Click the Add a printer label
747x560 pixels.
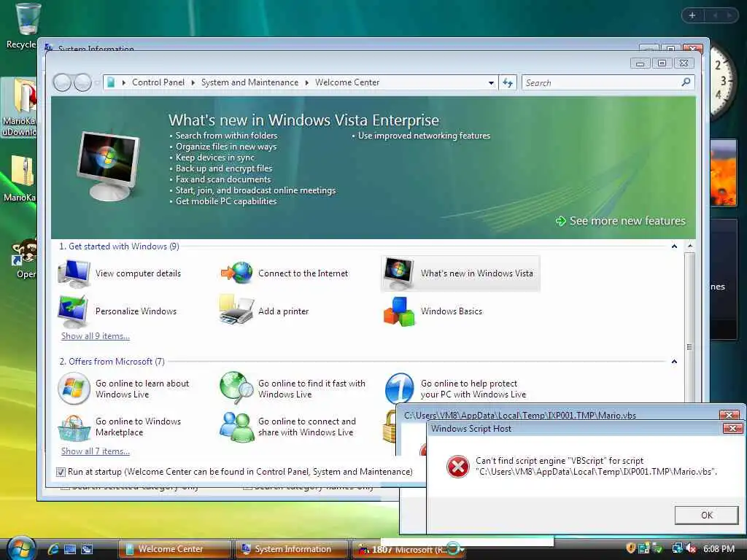284,311
